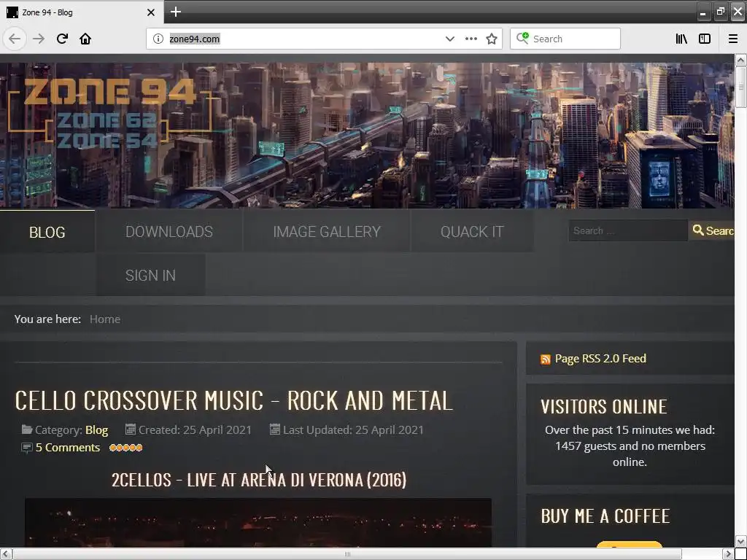Show site information icon in address bar

pyautogui.click(x=158, y=39)
